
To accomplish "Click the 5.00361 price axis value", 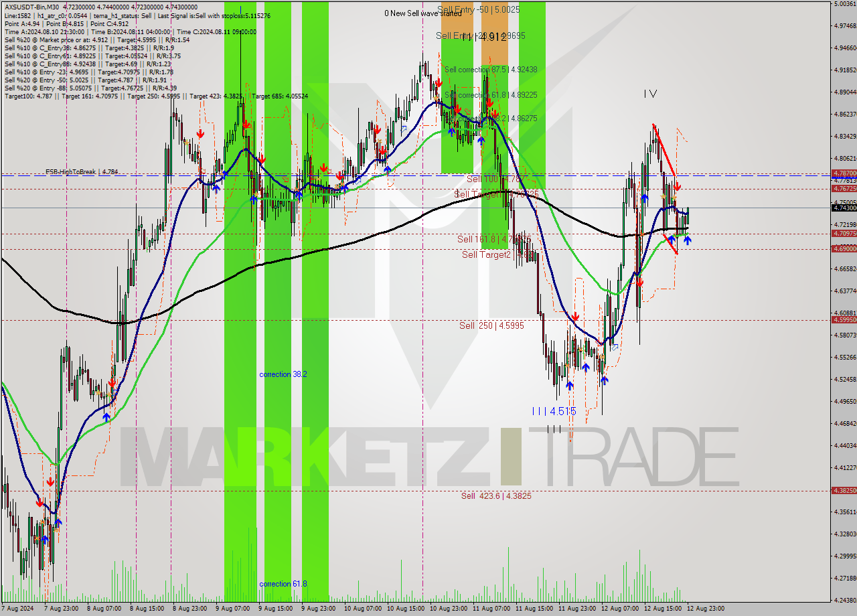I will (x=845, y=3).
